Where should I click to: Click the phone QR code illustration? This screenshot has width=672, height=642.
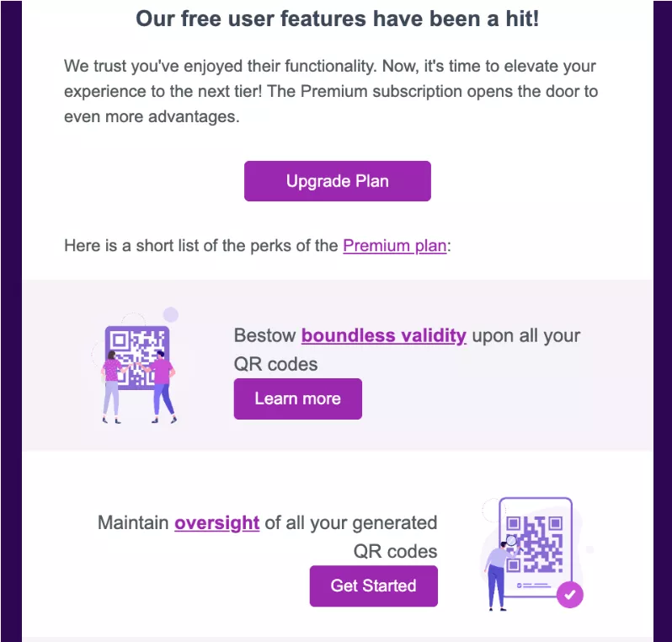[x=536, y=554]
